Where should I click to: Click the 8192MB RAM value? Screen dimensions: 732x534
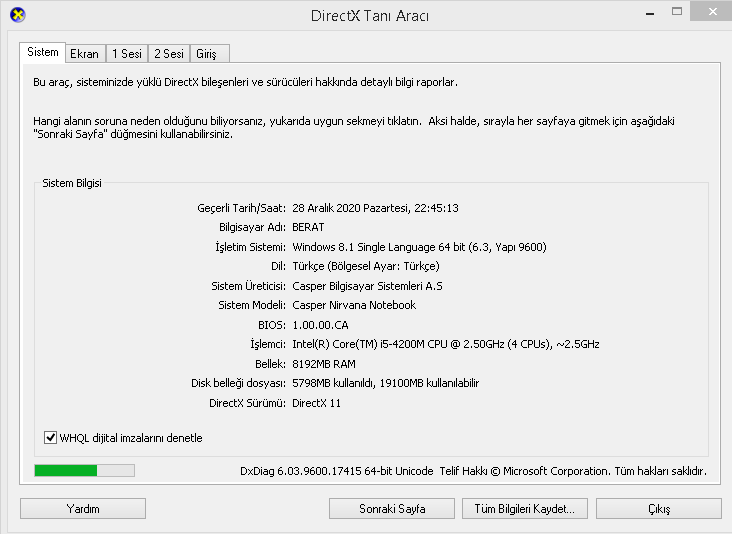click(x=324, y=364)
